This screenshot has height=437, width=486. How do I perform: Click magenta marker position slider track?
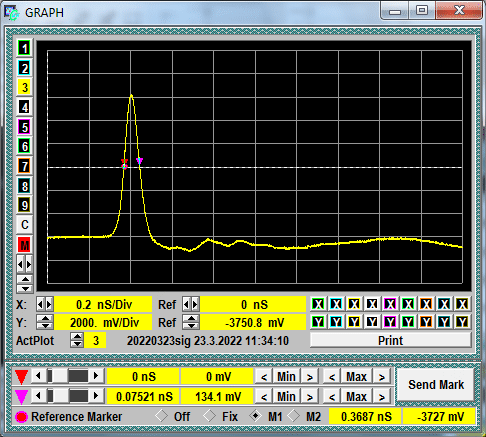pos(67,396)
